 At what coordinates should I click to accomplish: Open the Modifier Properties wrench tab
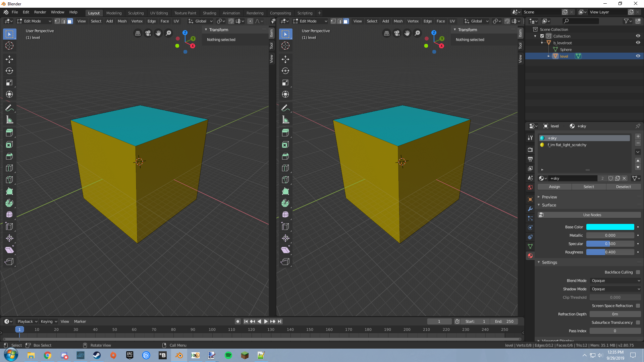click(530, 209)
